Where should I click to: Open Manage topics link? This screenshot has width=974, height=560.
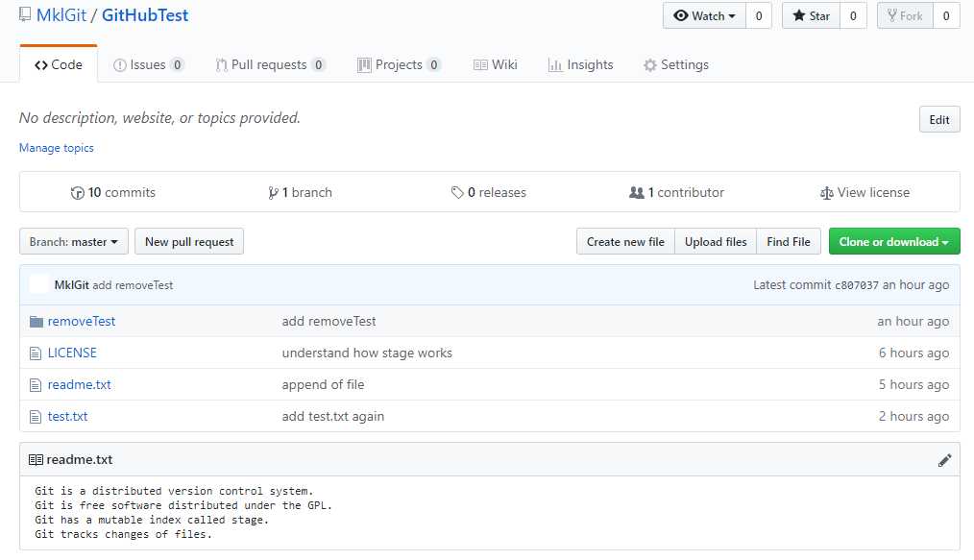click(x=57, y=148)
